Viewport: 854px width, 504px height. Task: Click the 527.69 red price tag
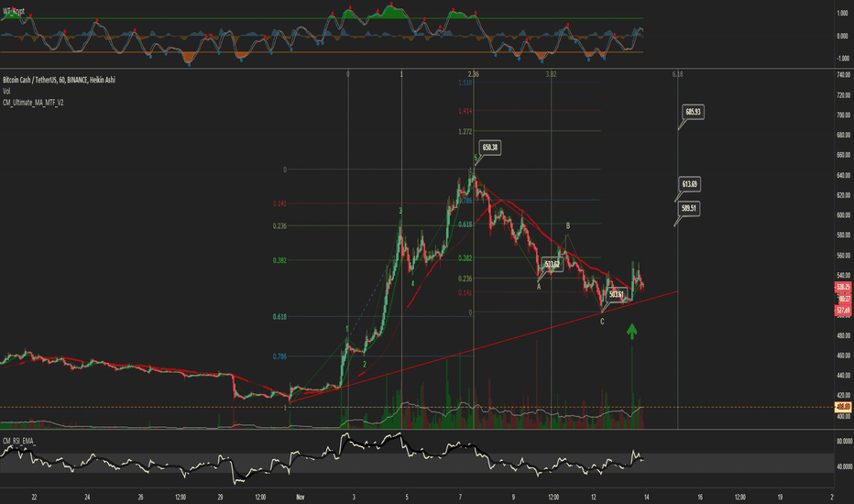[843, 311]
